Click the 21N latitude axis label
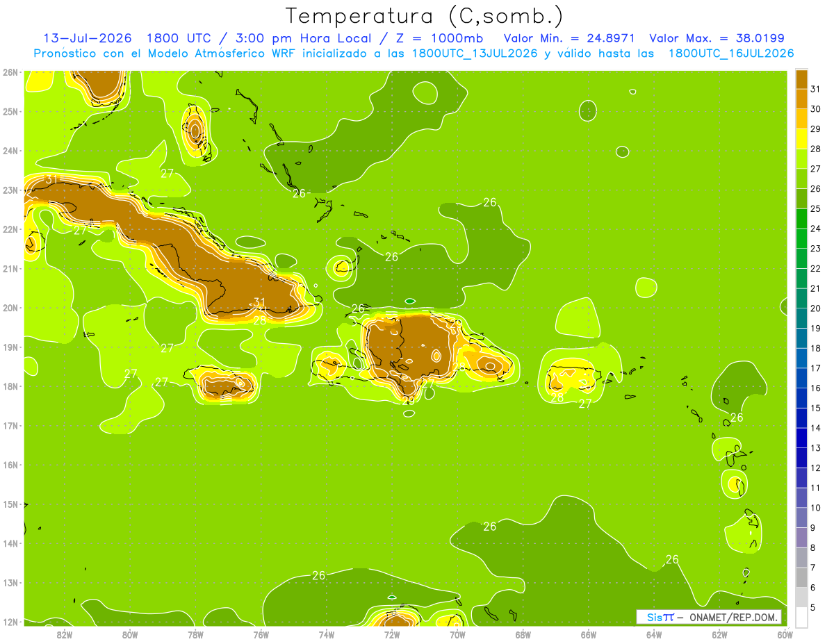Screen dimensions: 834x644 point(10,268)
